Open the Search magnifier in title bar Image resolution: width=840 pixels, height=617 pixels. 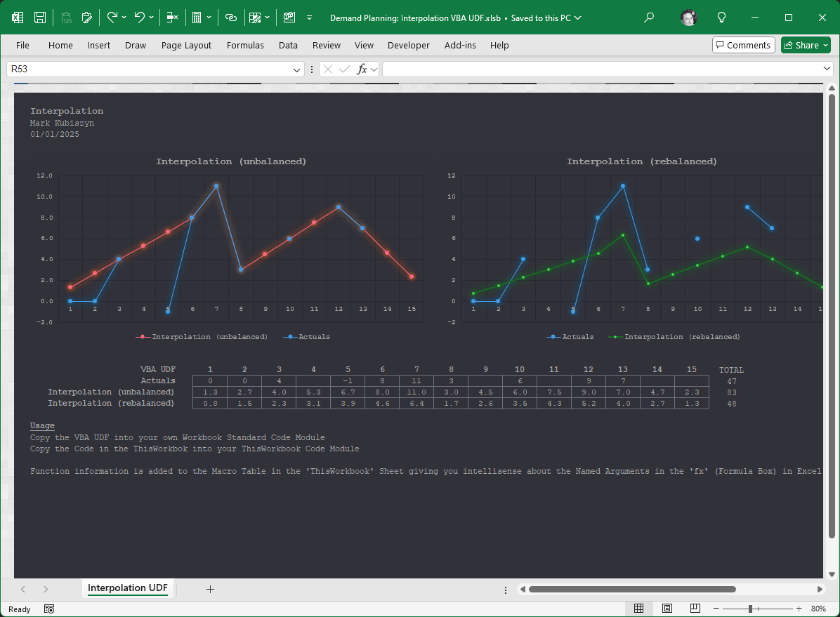[649, 18]
